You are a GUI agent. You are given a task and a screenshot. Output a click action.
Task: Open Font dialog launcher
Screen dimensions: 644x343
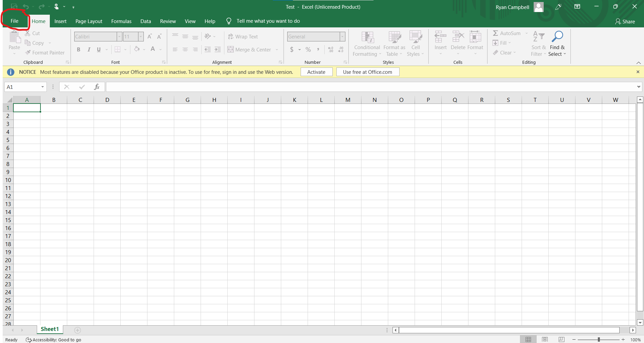click(164, 62)
